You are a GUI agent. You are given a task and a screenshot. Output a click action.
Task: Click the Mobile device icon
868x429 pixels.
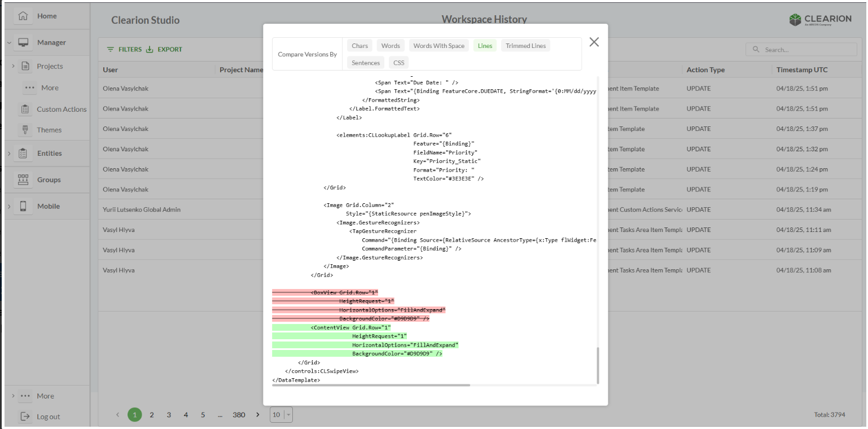point(23,206)
